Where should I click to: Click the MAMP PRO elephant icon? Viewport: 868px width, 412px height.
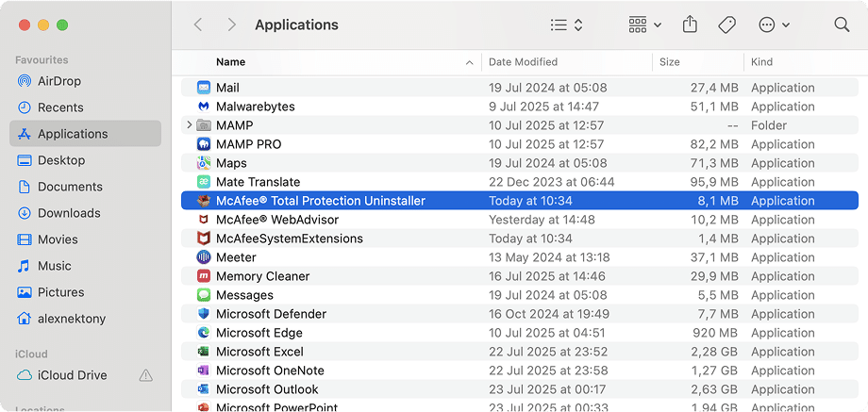(204, 144)
